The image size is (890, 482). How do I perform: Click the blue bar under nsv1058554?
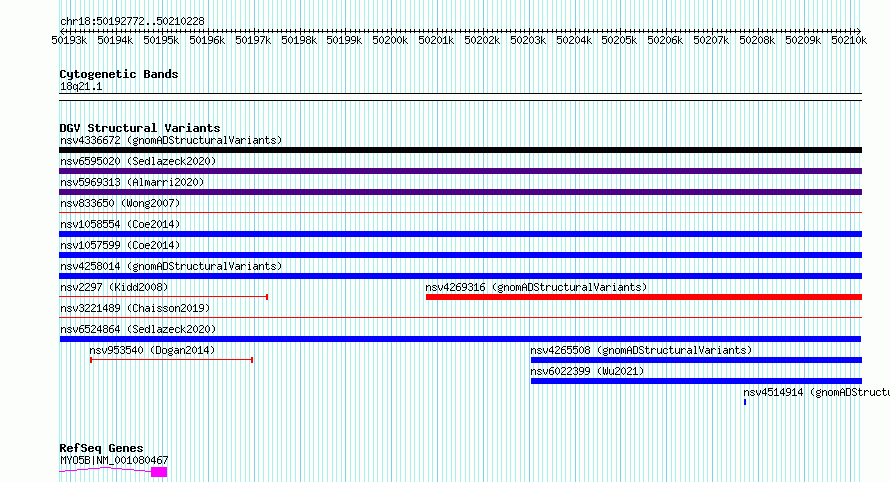point(460,234)
